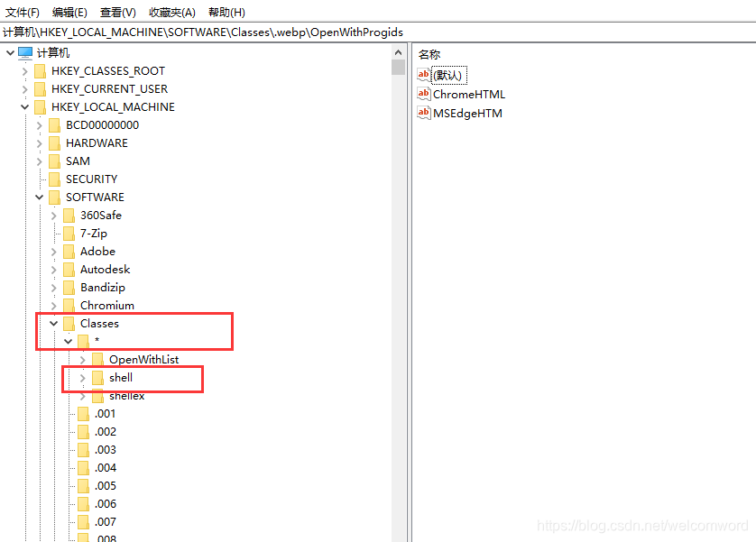The image size is (756, 542).
Task: Click SAM folder icon
Action: 54,161
